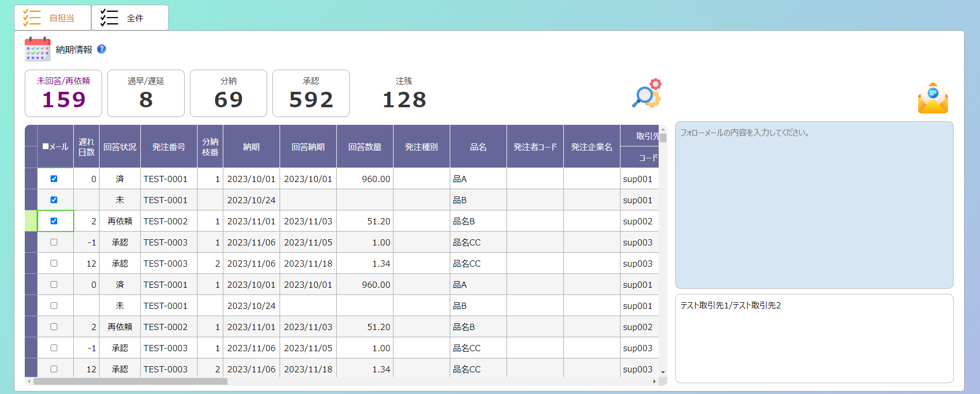Click the 発注番号 column header

(169, 146)
